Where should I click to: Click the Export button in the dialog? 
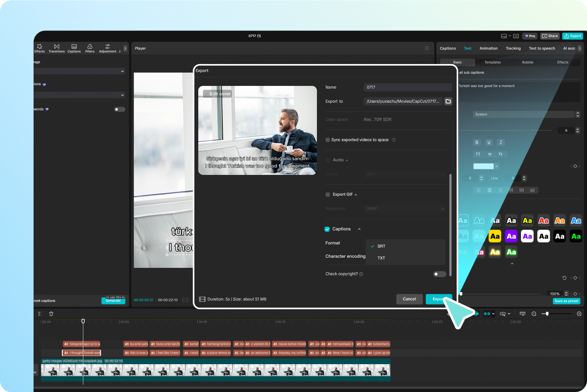pyautogui.click(x=439, y=299)
